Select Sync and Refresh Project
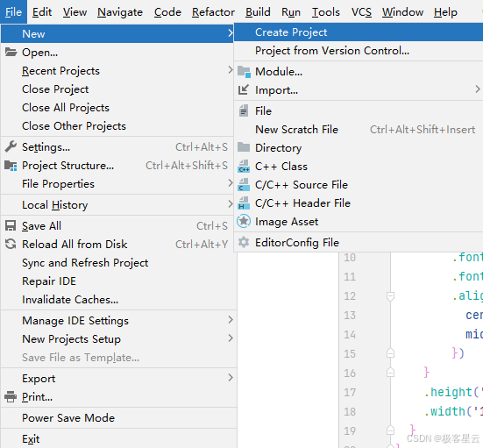This screenshot has height=448, width=483. tap(118, 263)
